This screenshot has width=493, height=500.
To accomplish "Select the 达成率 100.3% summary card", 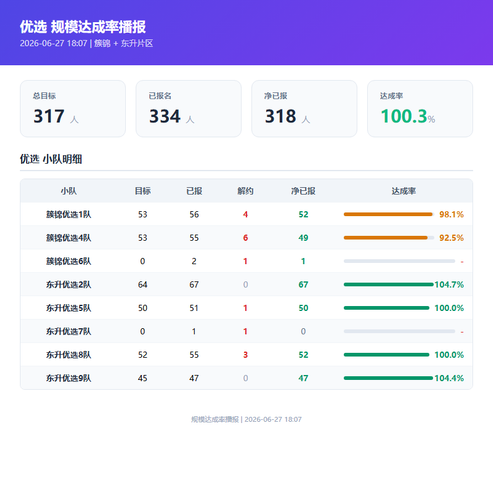I will tap(420, 108).
